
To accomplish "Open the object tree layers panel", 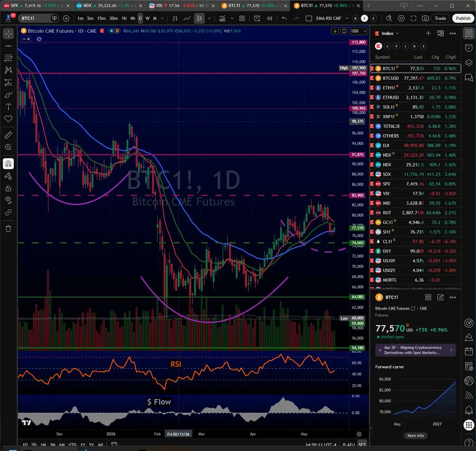I will [x=468, y=63].
